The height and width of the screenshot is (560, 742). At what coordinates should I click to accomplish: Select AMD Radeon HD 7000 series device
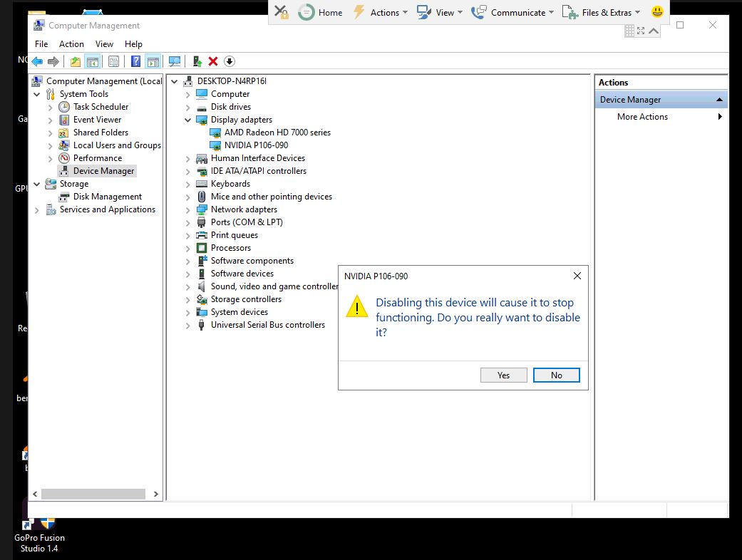coord(277,133)
